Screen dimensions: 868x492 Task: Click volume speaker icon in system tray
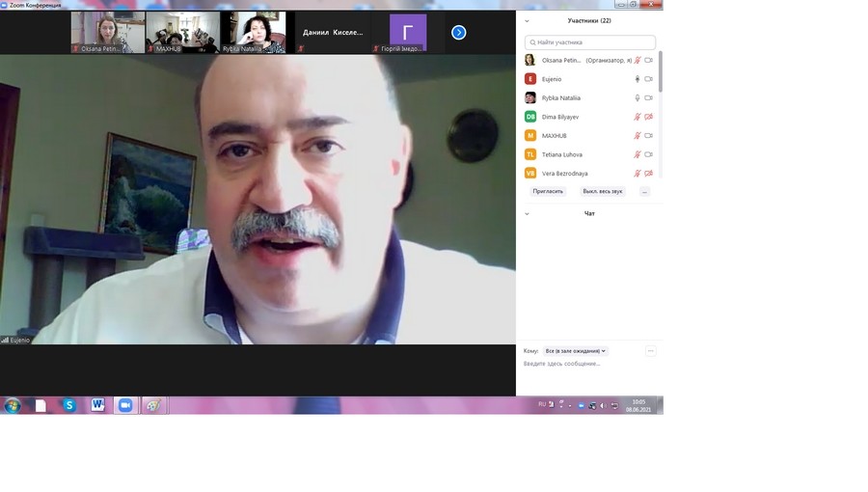[603, 406]
